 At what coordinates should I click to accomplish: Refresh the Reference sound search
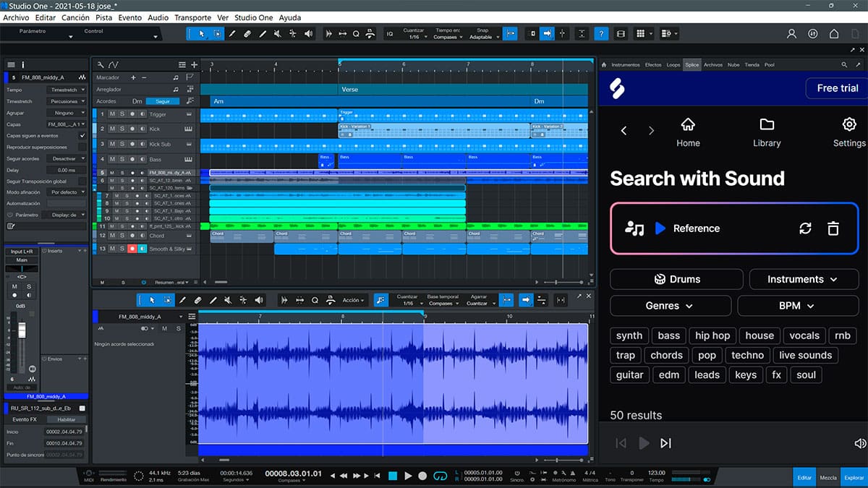tap(805, 228)
